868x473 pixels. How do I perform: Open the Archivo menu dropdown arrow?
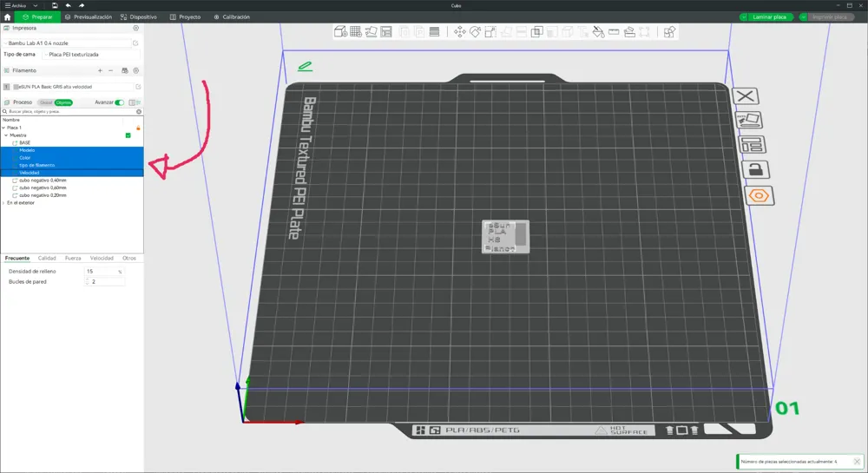point(36,5)
